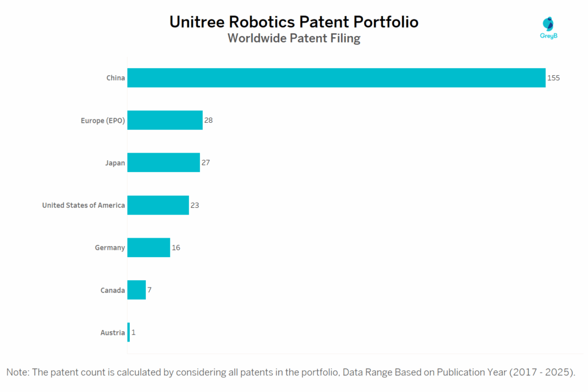Click the Germany axis label
Image resolution: width=588 pixels, height=392 pixels.
[x=110, y=248]
